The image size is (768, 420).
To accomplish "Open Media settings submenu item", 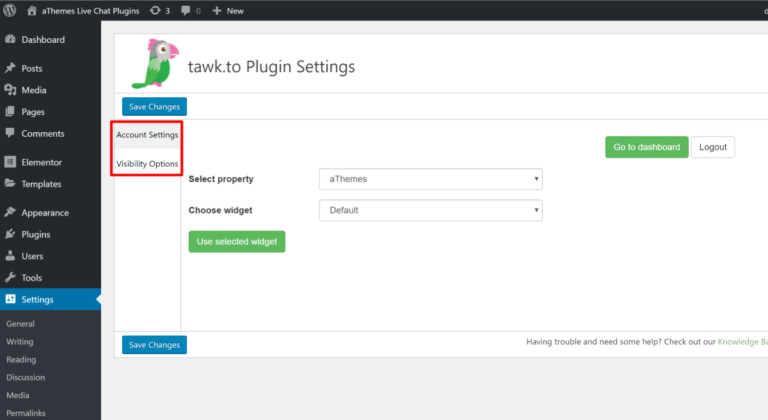I will pos(18,395).
